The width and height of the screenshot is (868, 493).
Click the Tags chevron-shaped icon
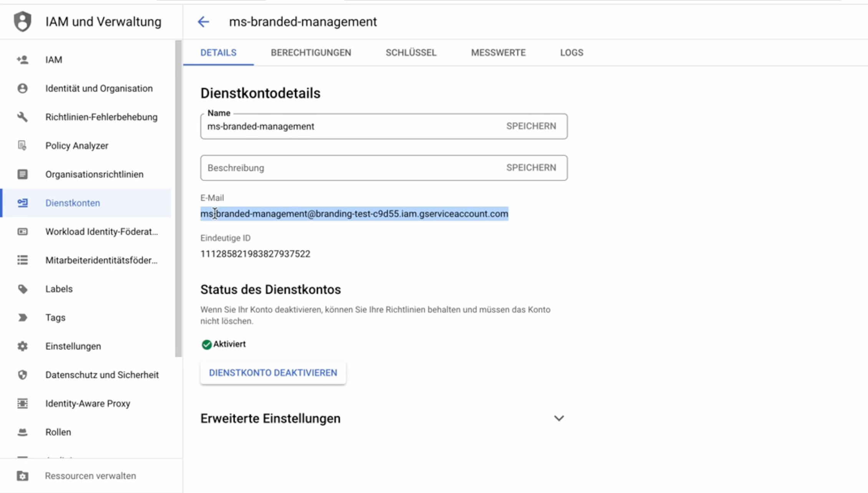tap(22, 318)
